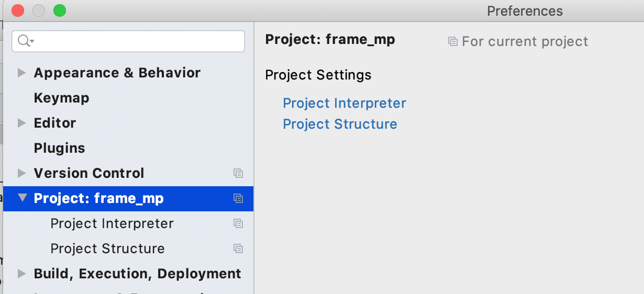Click the per-project icon beside Project: frame_mp

(x=238, y=198)
